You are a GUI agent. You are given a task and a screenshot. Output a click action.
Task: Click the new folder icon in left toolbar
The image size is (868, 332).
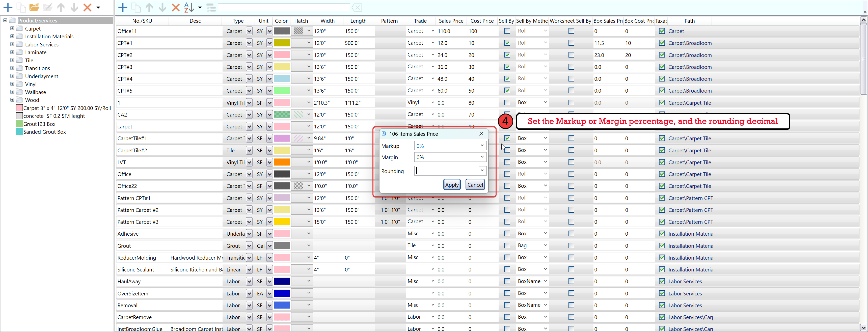(x=34, y=7)
